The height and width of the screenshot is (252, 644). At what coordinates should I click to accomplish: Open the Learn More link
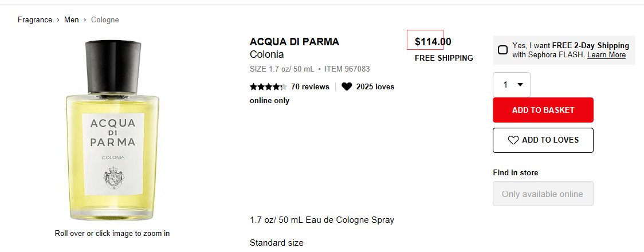pyautogui.click(x=606, y=55)
